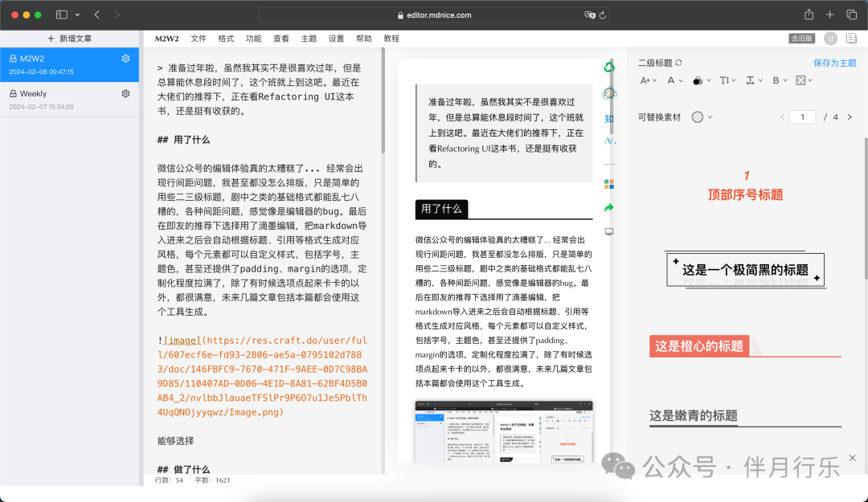Click the 可替换素材 circle swatch

point(698,116)
